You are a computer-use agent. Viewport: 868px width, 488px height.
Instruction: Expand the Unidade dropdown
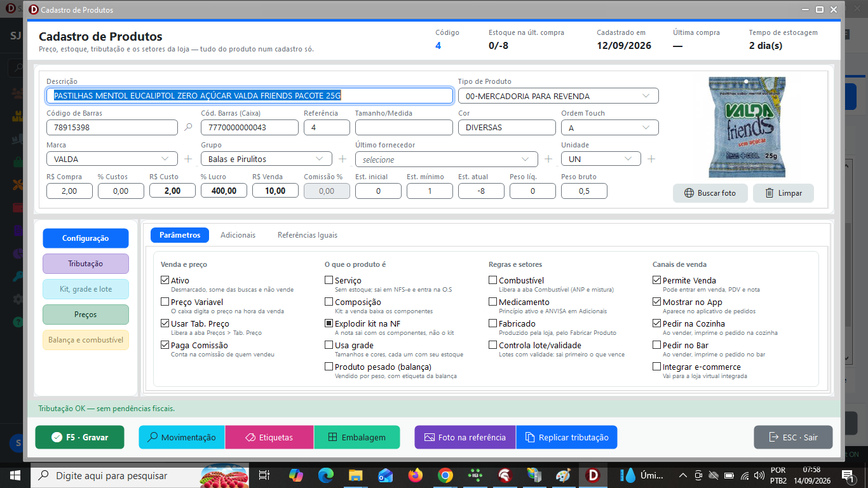pyautogui.click(x=601, y=159)
